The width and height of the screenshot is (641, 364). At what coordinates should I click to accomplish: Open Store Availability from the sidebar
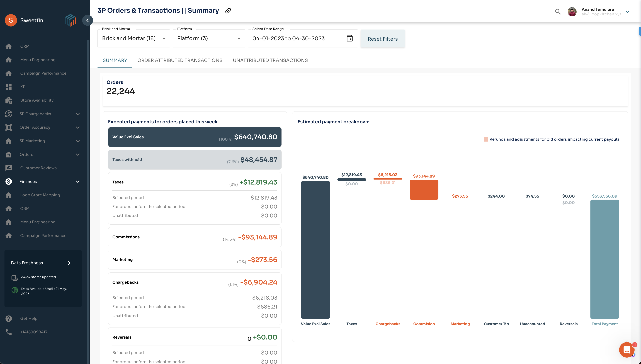click(37, 100)
